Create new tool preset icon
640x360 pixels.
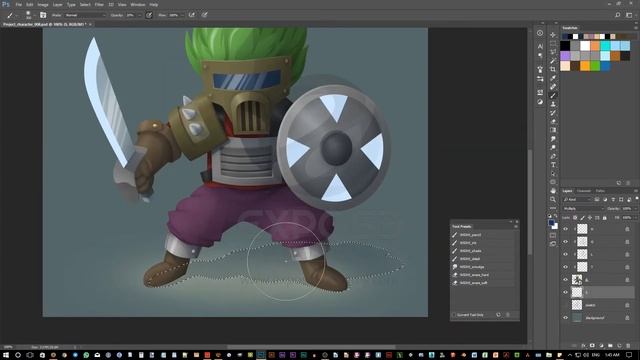click(498, 315)
